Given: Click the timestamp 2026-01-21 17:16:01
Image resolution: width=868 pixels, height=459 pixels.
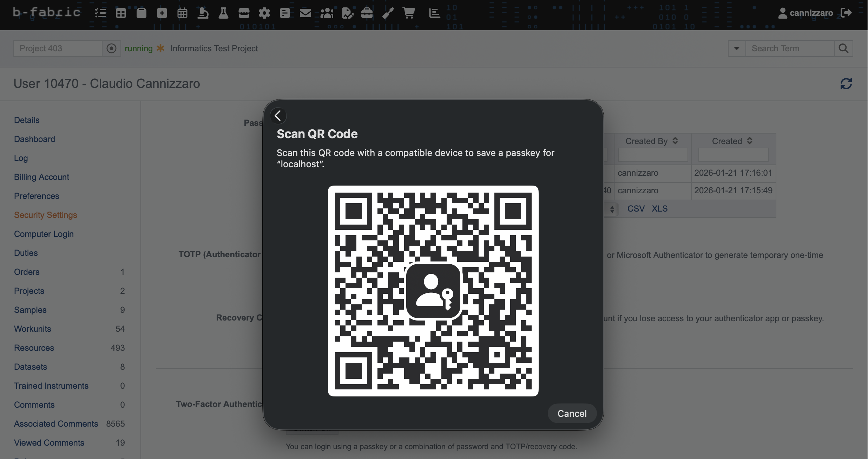Looking at the screenshot, I should [733, 173].
